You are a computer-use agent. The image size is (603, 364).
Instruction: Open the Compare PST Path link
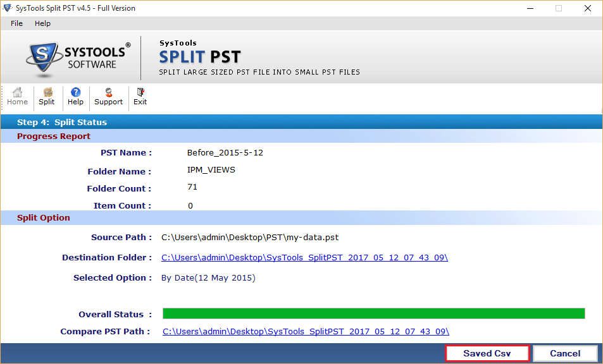point(306,331)
